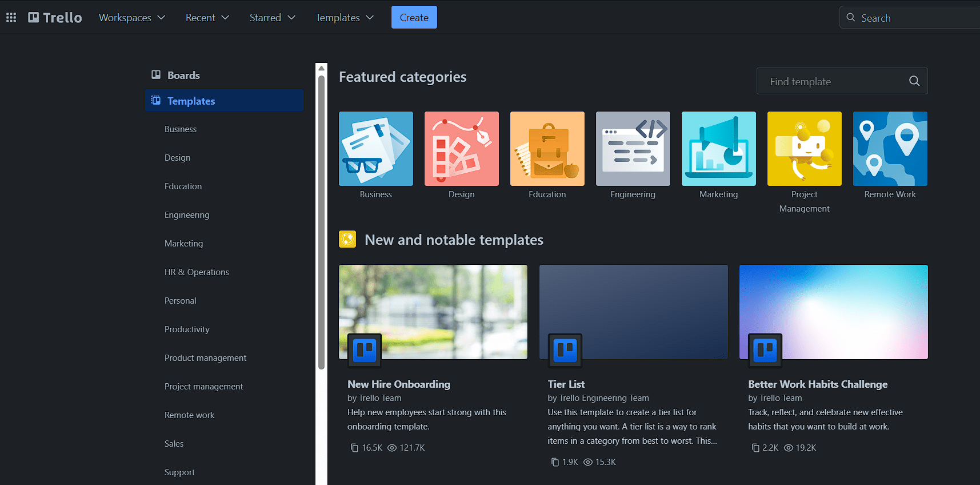
Task: Open the Business category icon tile
Action: click(x=376, y=149)
